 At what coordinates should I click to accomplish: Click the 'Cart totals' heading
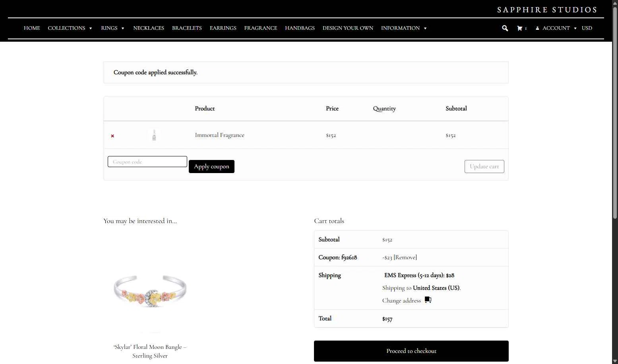coord(329,221)
